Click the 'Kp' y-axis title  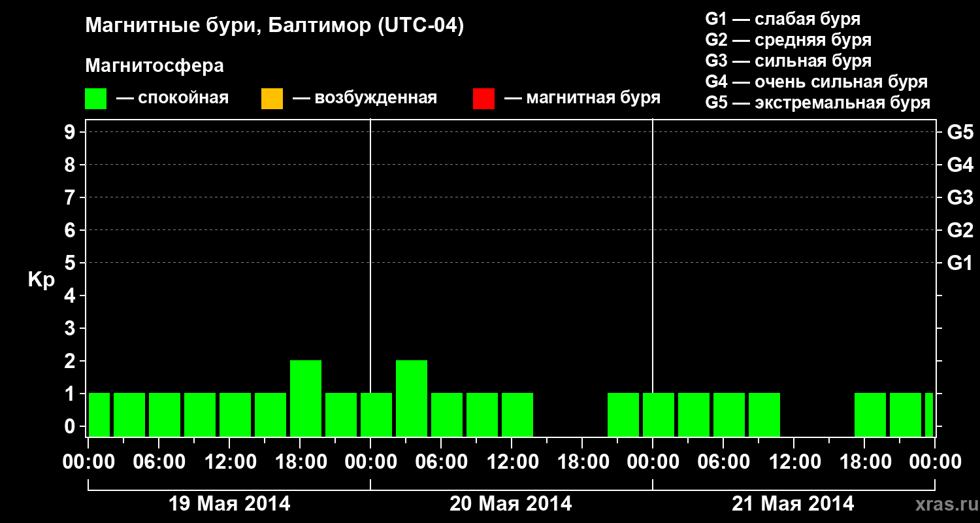41,280
